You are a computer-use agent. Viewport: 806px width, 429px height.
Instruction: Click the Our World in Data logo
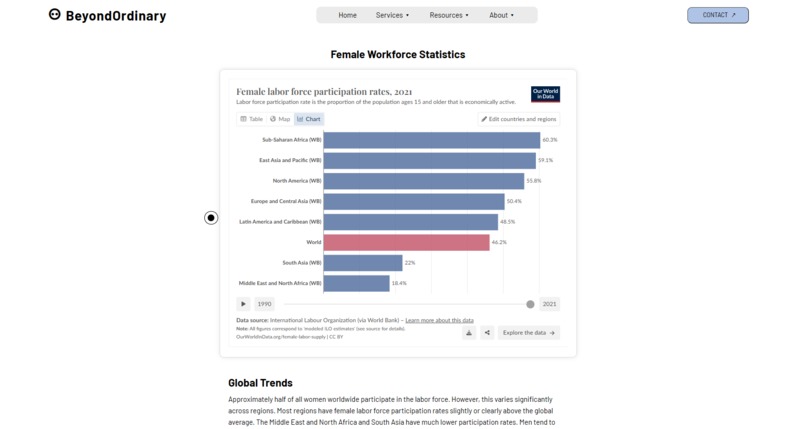click(545, 94)
